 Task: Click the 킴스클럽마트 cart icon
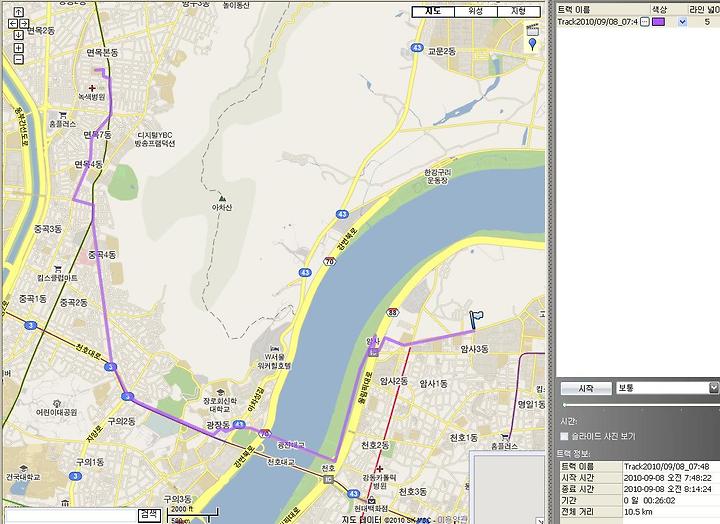(x=57, y=269)
